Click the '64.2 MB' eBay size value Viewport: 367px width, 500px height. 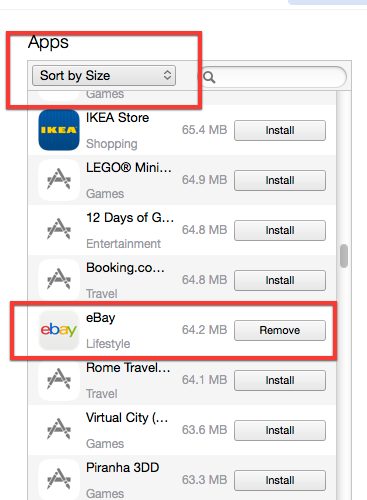(x=204, y=330)
